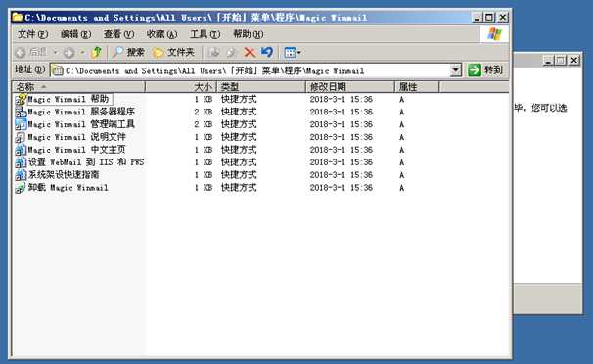Screen dimensions: 593x364
Task: Click the Go (转到) button
Action: point(485,70)
